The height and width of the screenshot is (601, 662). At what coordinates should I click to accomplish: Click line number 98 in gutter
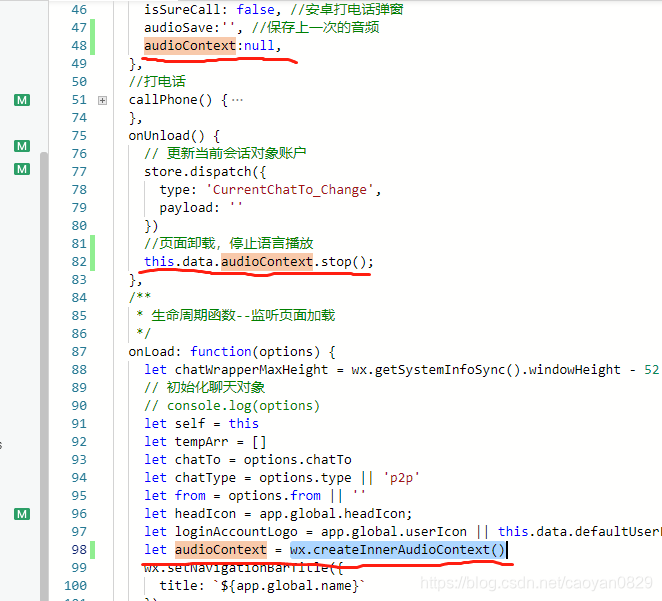point(79,550)
